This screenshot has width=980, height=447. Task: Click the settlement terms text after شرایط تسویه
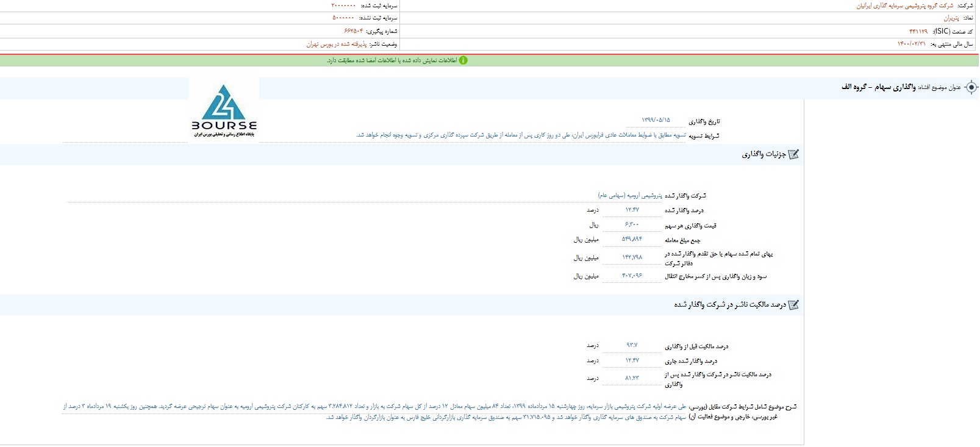point(521,135)
